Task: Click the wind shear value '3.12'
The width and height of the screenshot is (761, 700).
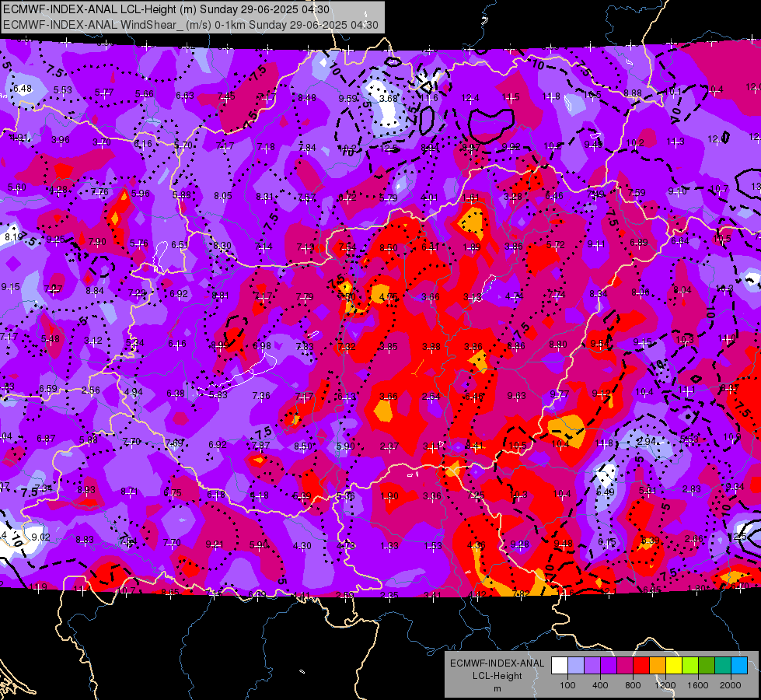Action: point(93,341)
